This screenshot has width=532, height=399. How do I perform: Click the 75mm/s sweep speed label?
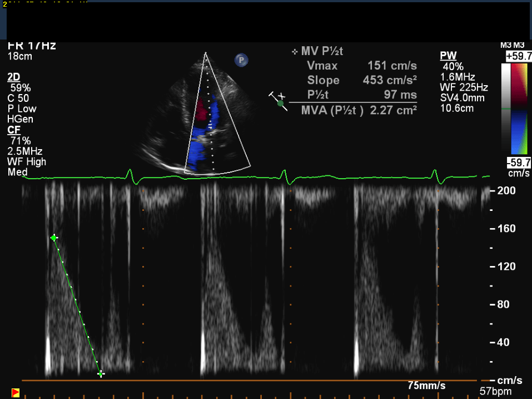(426, 386)
